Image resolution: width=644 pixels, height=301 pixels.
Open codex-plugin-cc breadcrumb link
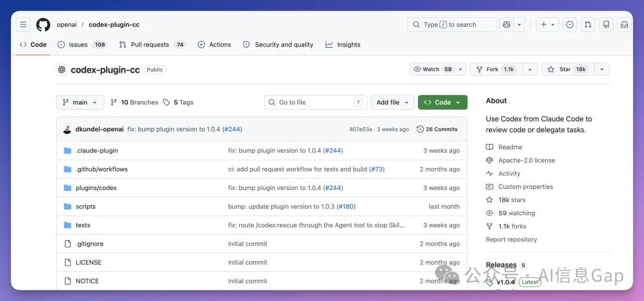click(x=114, y=24)
